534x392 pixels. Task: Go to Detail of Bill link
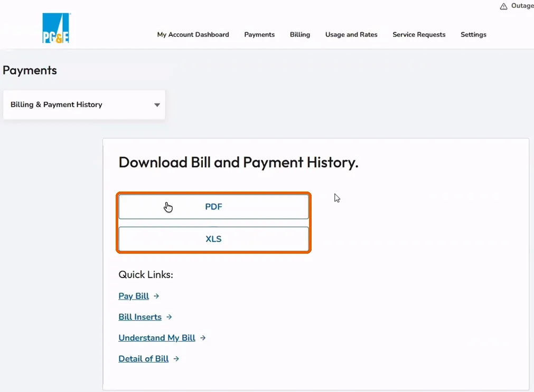pyautogui.click(x=143, y=359)
